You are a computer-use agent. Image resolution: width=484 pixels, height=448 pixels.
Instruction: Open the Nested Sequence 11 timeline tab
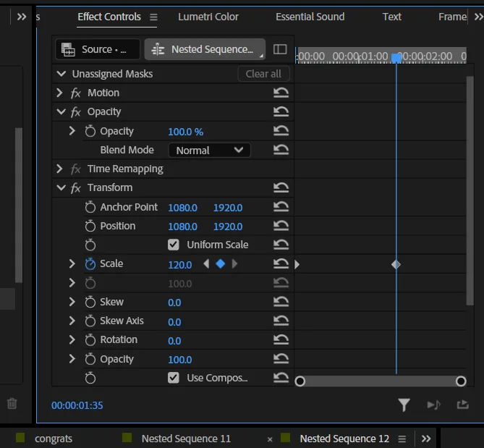[x=186, y=439]
